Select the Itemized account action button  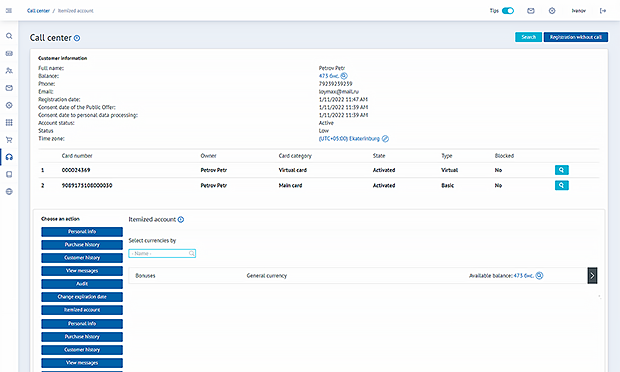coord(82,310)
